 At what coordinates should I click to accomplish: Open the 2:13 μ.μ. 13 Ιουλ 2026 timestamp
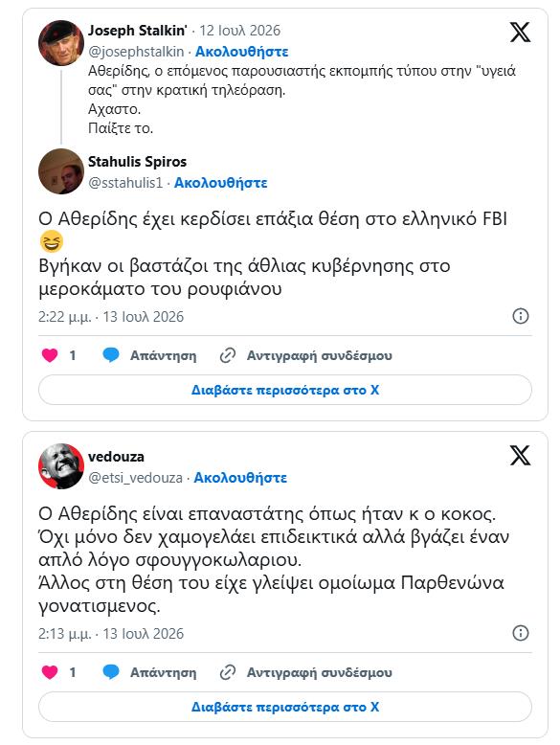pyautogui.click(x=111, y=634)
